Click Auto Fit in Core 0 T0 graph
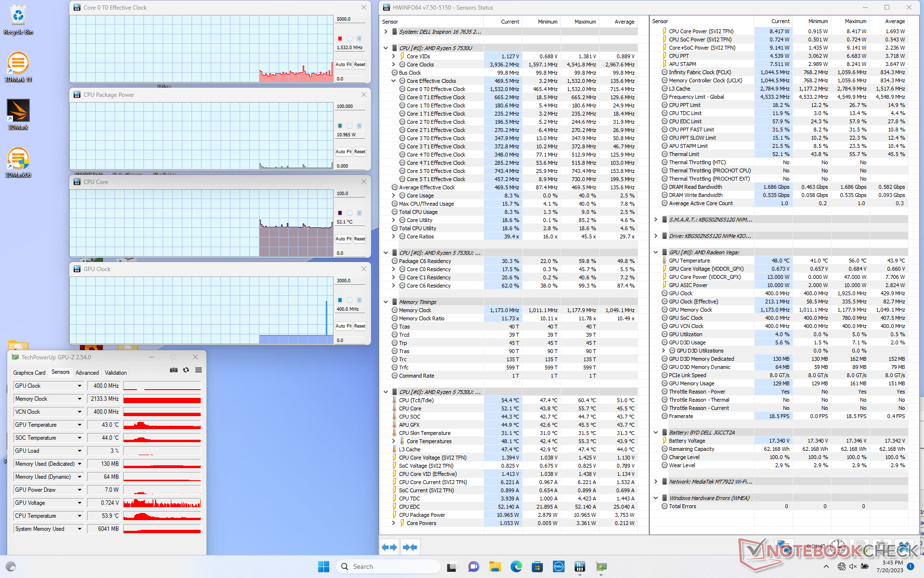The height and width of the screenshot is (578, 924). (344, 65)
